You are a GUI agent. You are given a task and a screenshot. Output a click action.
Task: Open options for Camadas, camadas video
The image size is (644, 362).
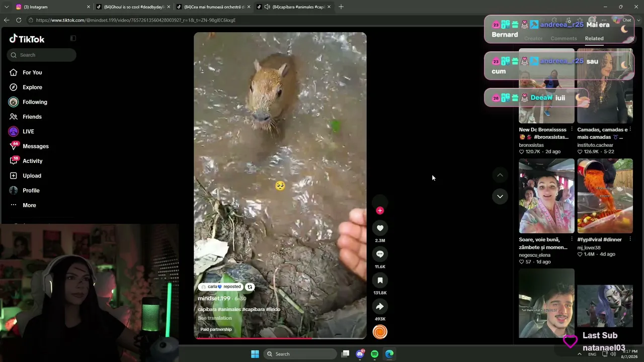630,130
